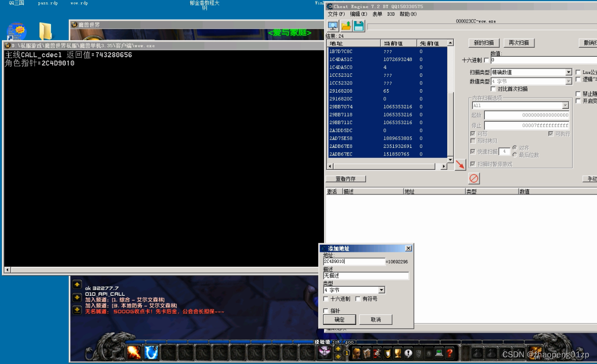Open the achievements shield micro button
The height and width of the screenshot is (364, 597).
[388, 354]
